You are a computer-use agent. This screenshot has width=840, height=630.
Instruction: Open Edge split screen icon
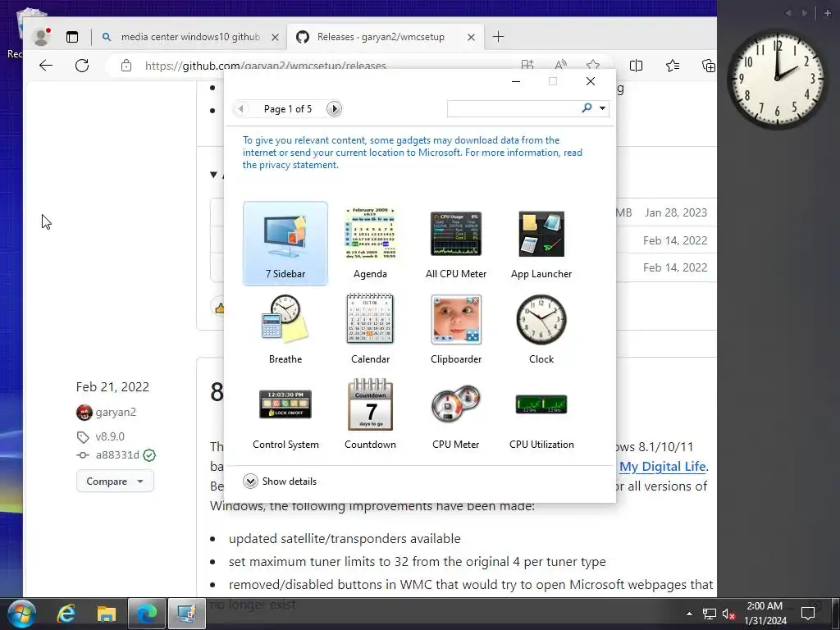(x=636, y=66)
